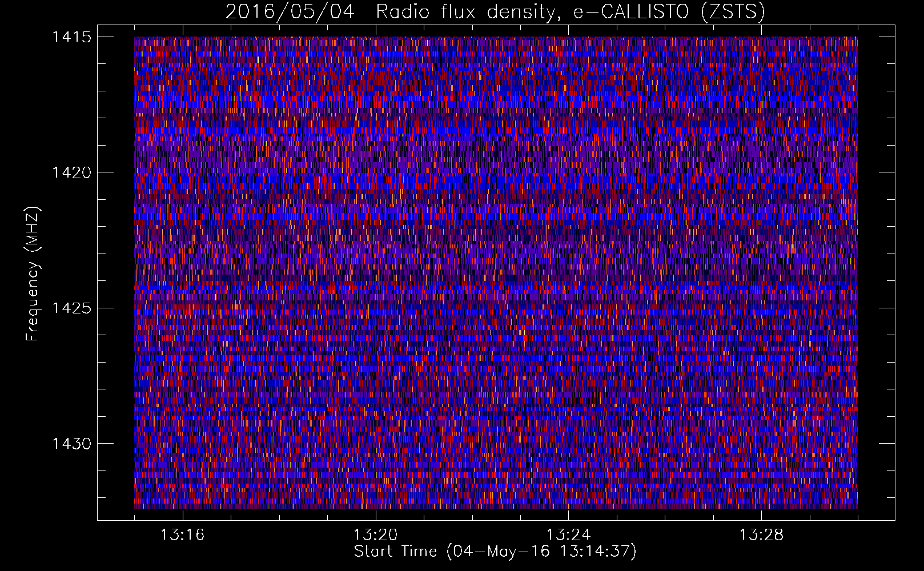The width and height of the screenshot is (924, 571).
Task: Click the plot title showing e-CALLISTO (ZSTS)
Action: click(x=495, y=11)
